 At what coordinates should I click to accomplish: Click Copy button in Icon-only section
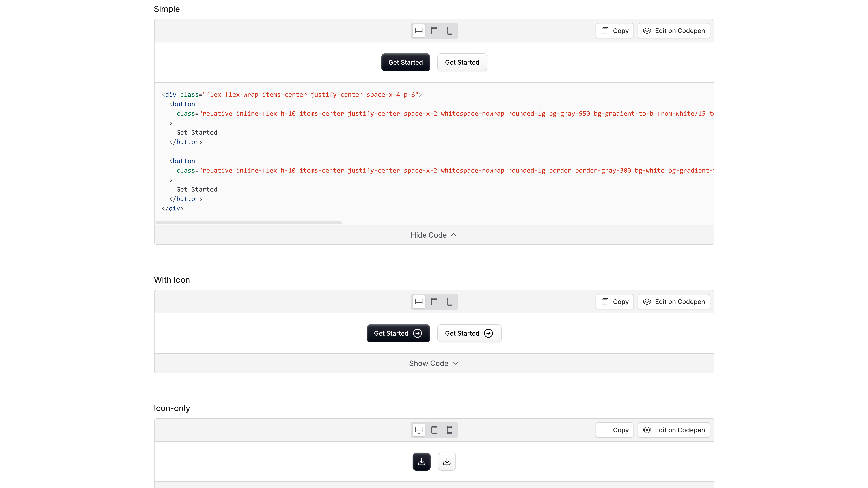(x=615, y=430)
